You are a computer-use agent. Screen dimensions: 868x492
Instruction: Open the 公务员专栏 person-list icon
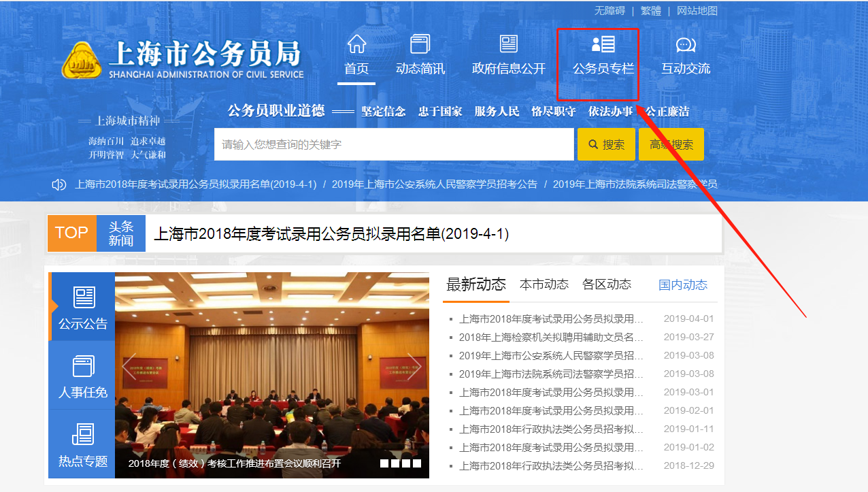click(603, 44)
